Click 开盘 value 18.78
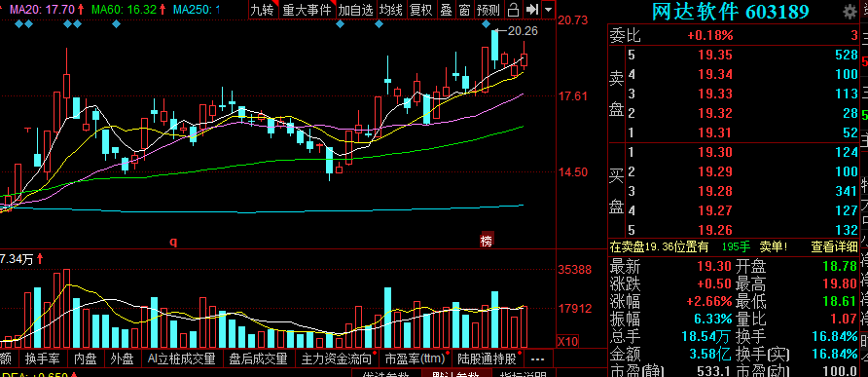This screenshot has width=868, height=377. 841,267
